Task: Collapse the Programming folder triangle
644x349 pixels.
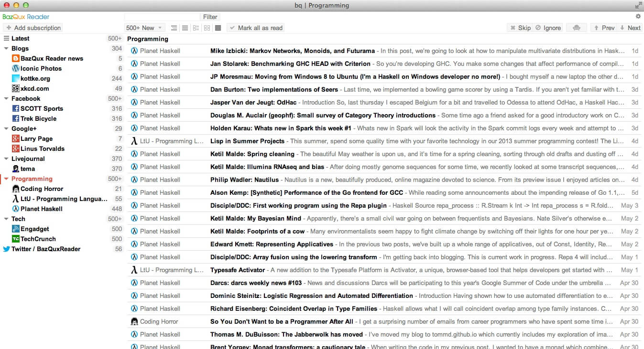Action: 6,179
